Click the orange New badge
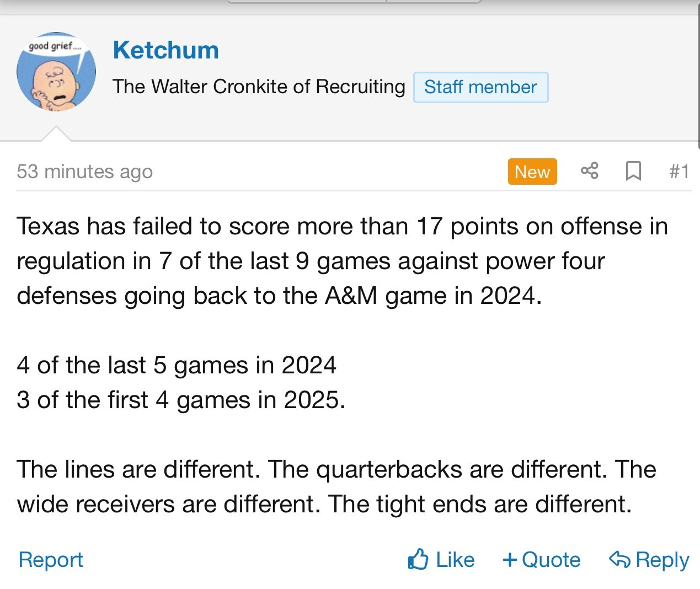The image size is (700, 589). click(532, 172)
